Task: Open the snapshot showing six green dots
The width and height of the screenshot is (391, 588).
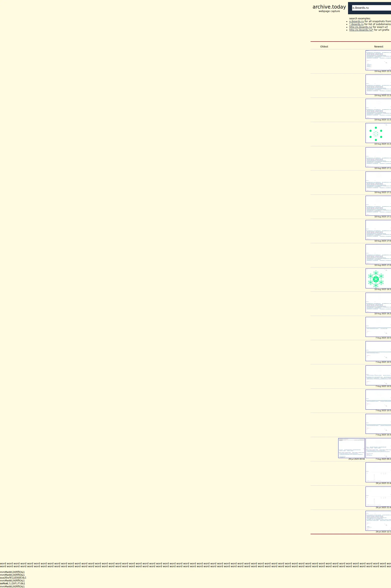Action: (378, 133)
